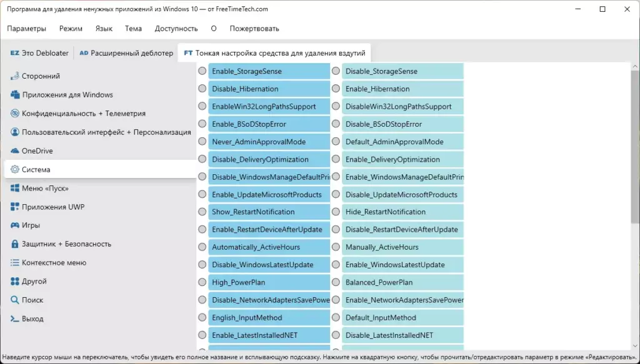640x364 pixels.
Task: Click the Другой four-squares icon
Action: click(15, 281)
